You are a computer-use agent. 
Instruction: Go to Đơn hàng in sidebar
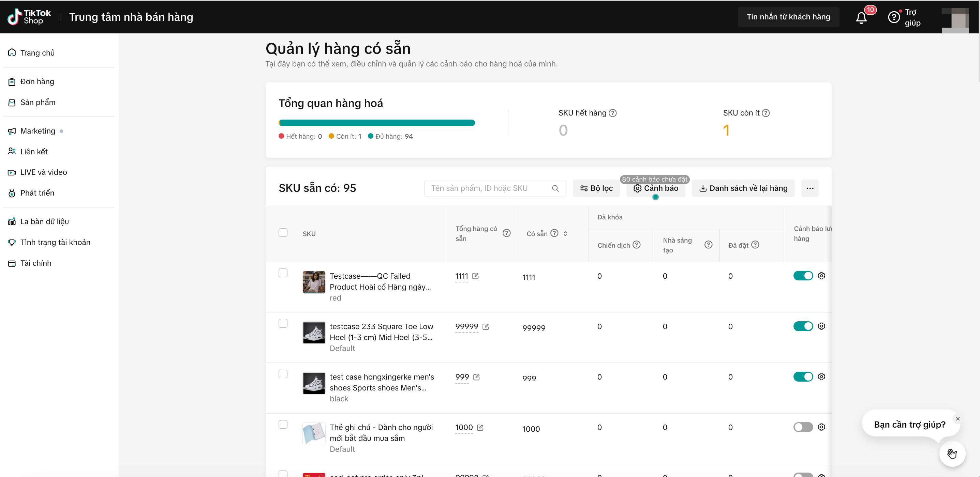click(x=37, y=81)
